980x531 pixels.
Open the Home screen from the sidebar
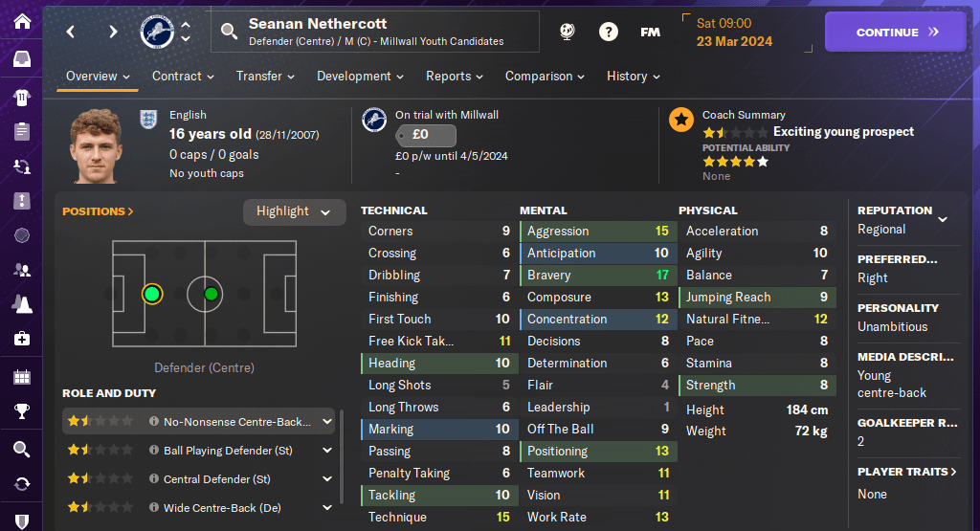click(21, 21)
